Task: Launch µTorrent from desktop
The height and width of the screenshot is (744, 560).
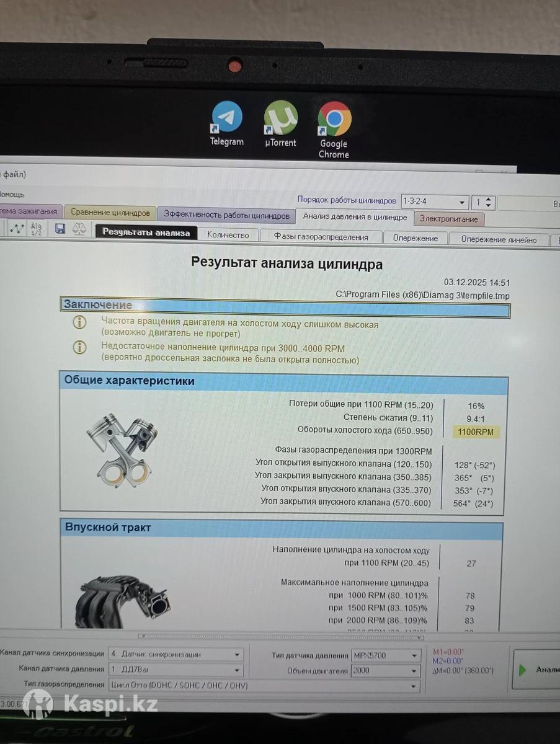Action: pyautogui.click(x=280, y=118)
